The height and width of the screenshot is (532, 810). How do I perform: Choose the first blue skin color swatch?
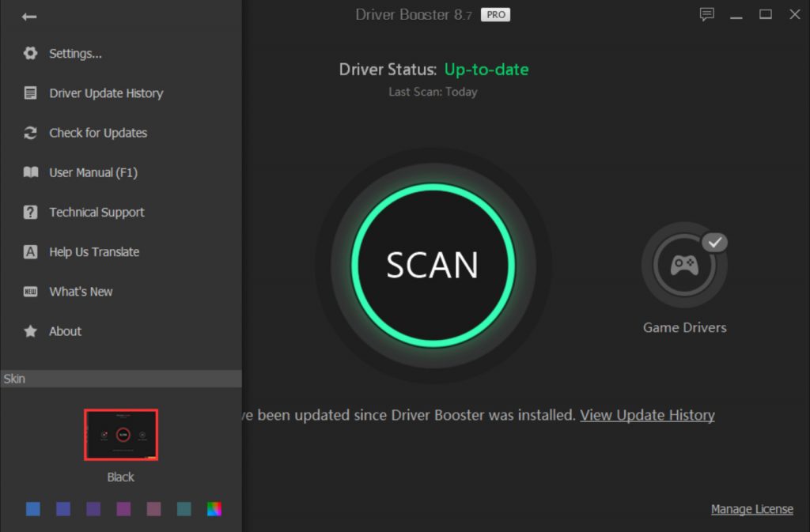pos(33,509)
